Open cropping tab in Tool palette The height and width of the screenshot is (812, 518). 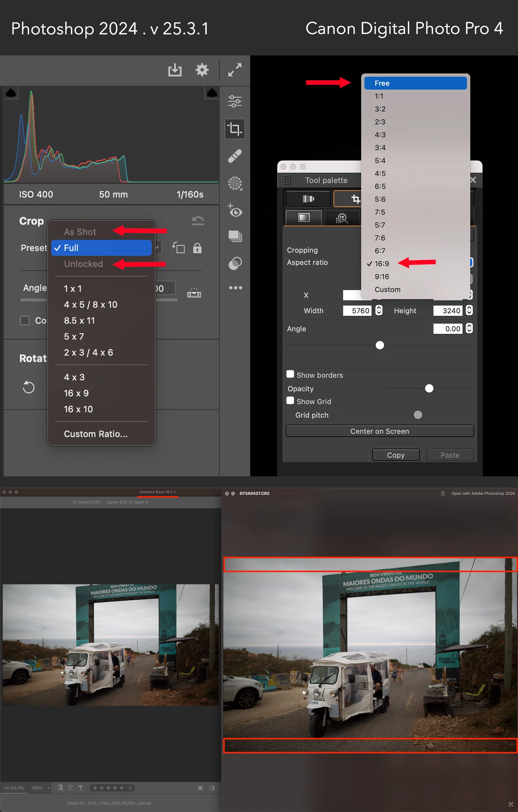[x=348, y=199]
